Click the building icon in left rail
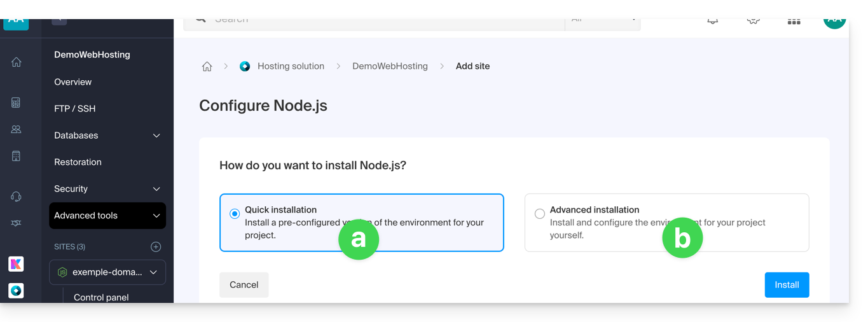 tap(17, 156)
